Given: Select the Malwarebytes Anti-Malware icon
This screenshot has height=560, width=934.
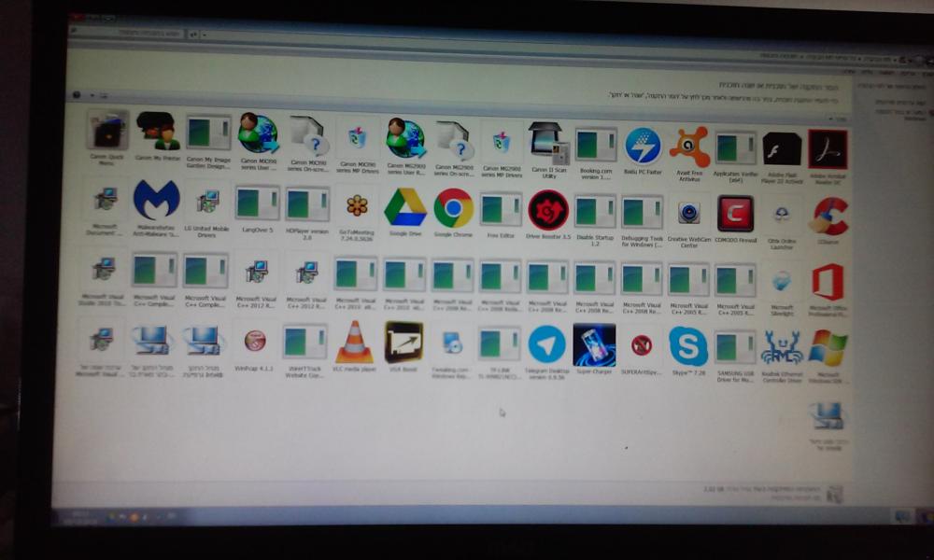Looking at the screenshot, I should [157, 200].
